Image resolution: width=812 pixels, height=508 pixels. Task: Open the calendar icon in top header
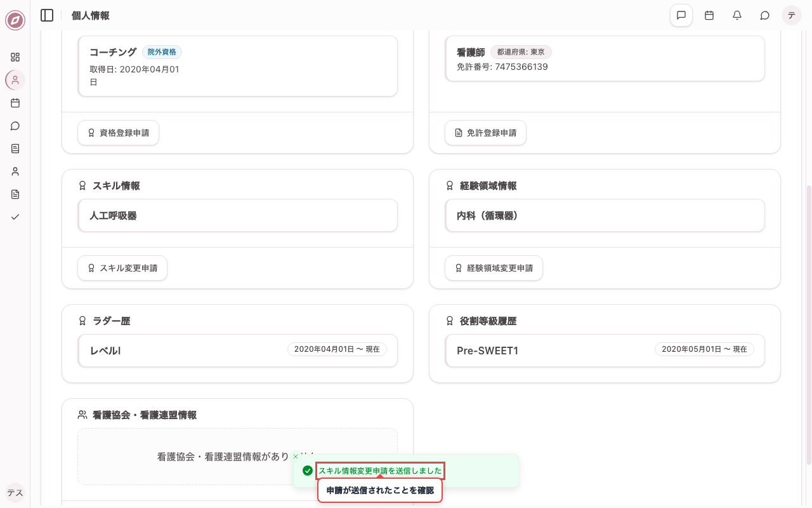709,15
